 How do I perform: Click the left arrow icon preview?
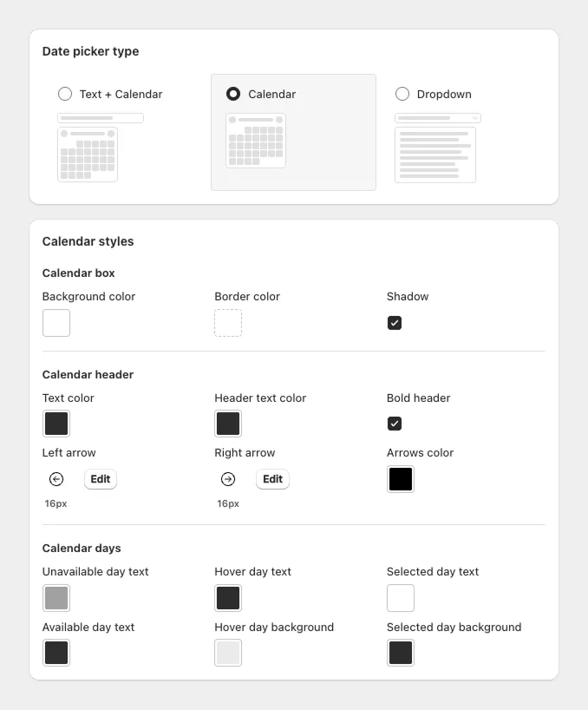(56, 478)
